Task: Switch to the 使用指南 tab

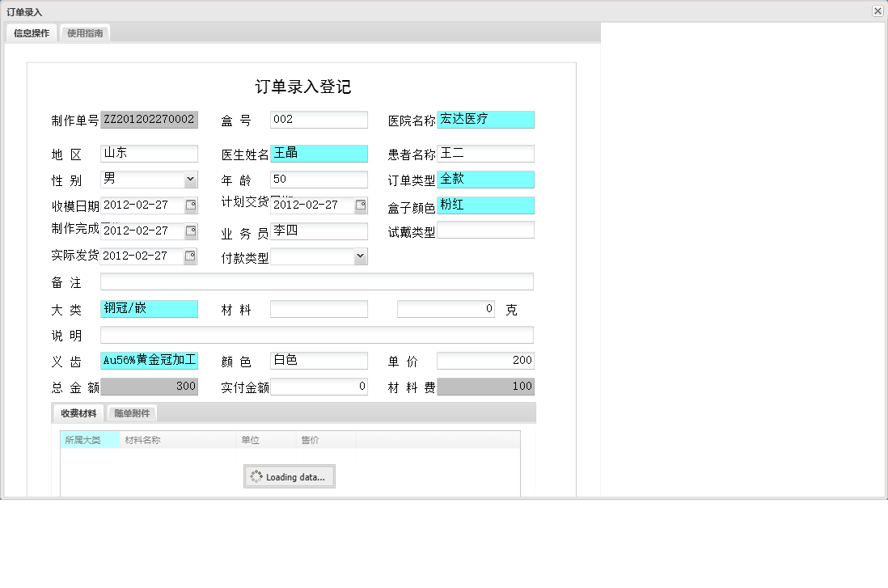Action: click(x=85, y=32)
